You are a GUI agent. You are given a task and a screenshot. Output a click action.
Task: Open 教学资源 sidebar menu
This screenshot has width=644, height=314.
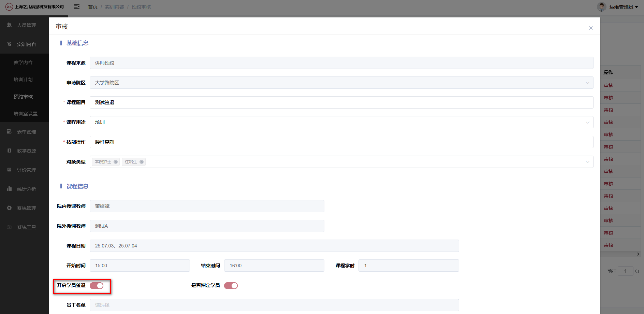pos(24,151)
